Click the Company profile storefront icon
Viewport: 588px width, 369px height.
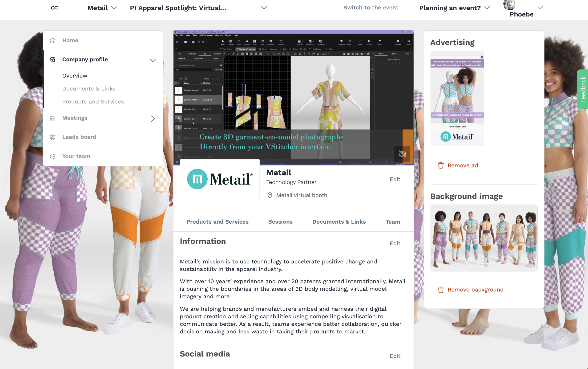click(x=53, y=60)
